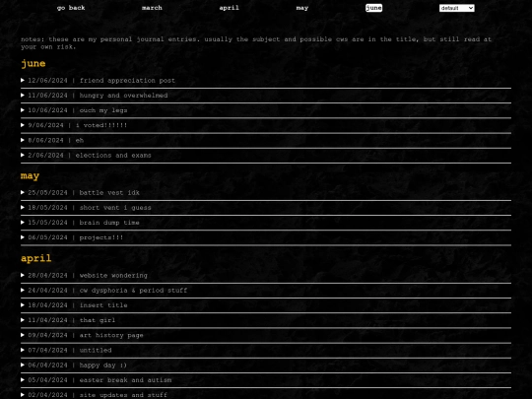Click the yellow 'april' section heading
This screenshot has height=399, width=532.
pos(36,258)
